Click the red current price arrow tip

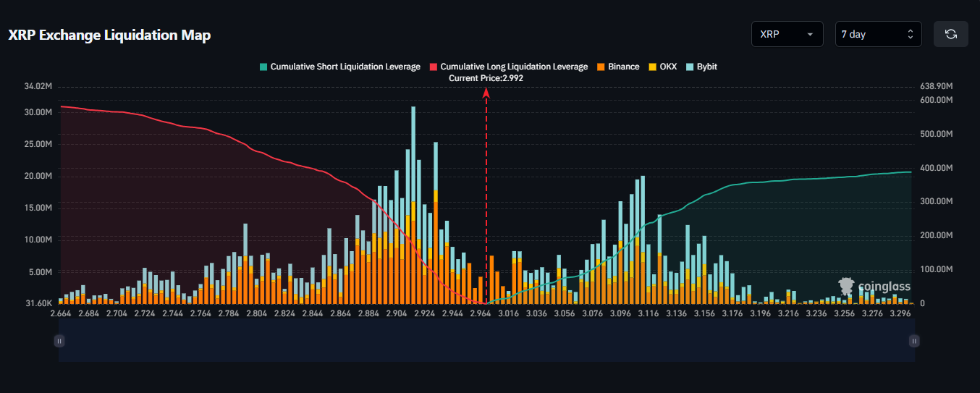486,92
